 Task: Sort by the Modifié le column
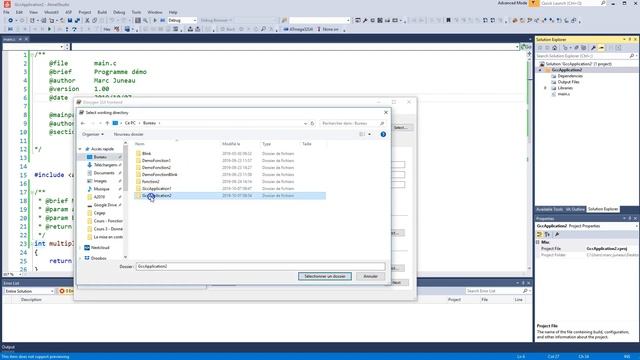[231, 144]
